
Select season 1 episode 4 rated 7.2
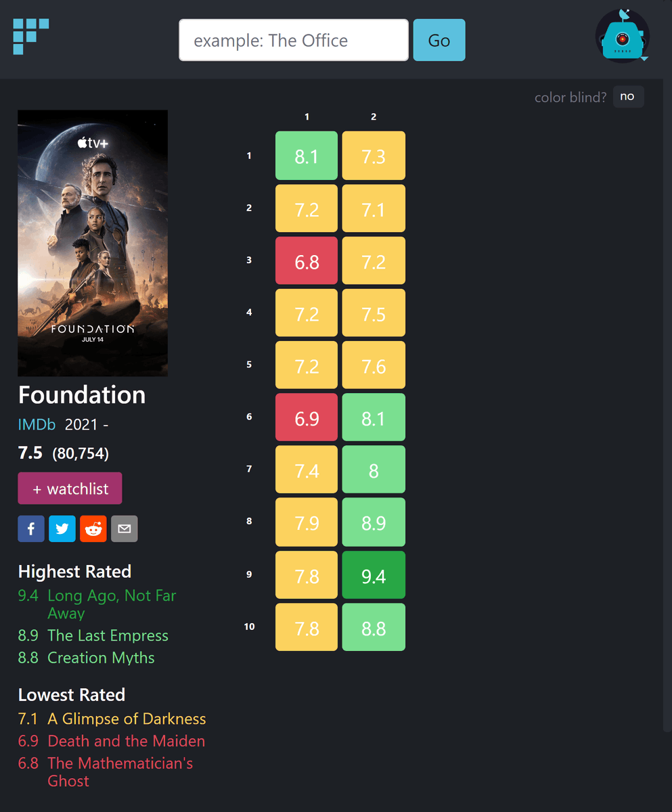click(x=307, y=313)
